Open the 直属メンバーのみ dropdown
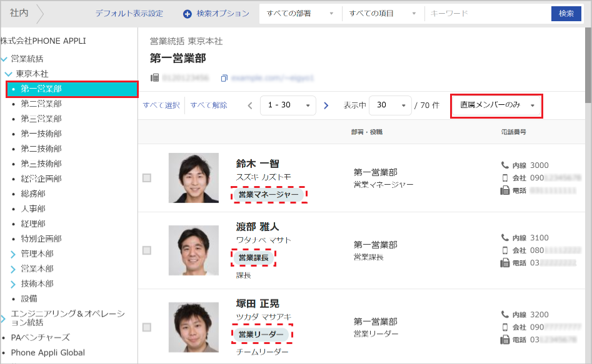The image size is (592, 364). pyautogui.click(x=496, y=106)
